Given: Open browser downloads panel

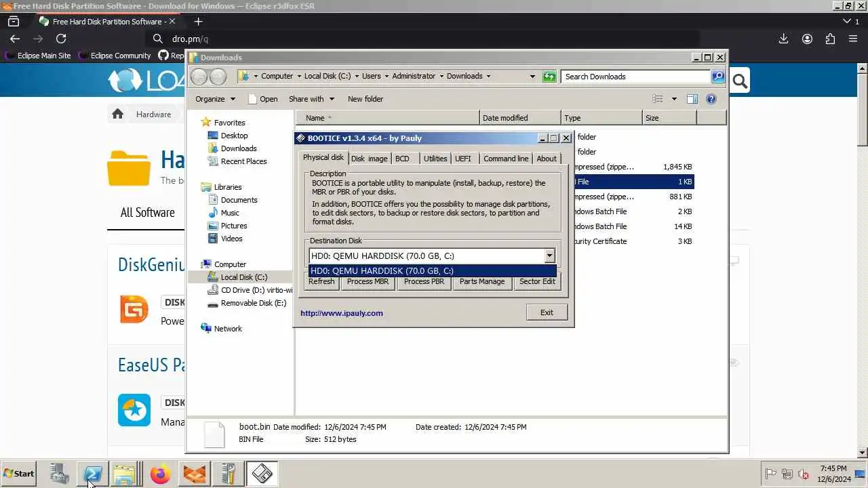Looking at the screenshot, I should click(x=783, y=39).
